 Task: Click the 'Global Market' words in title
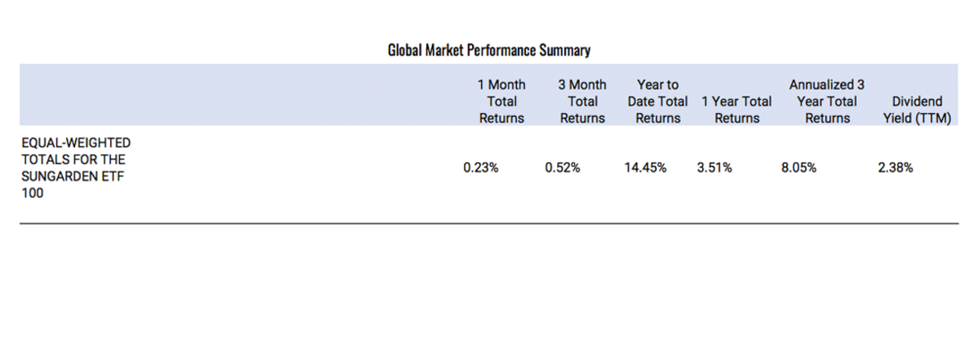[x=425, y=51]
